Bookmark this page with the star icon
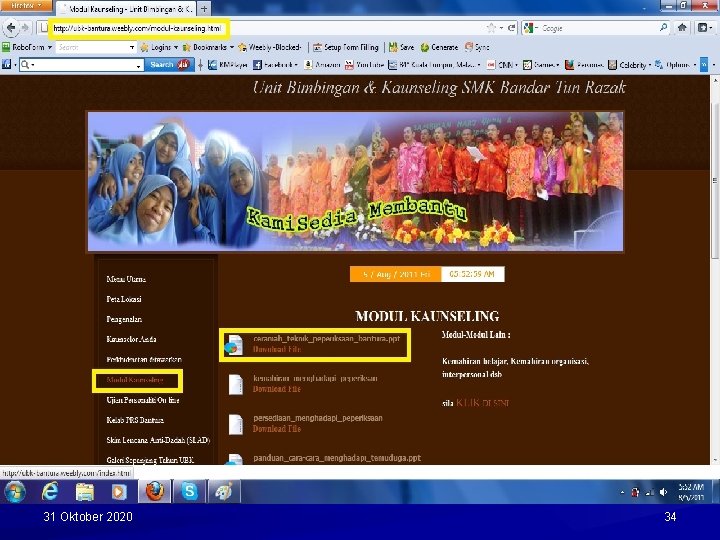Image resolution: width=720 pixels, height=540 pixels. click(491, 28)
